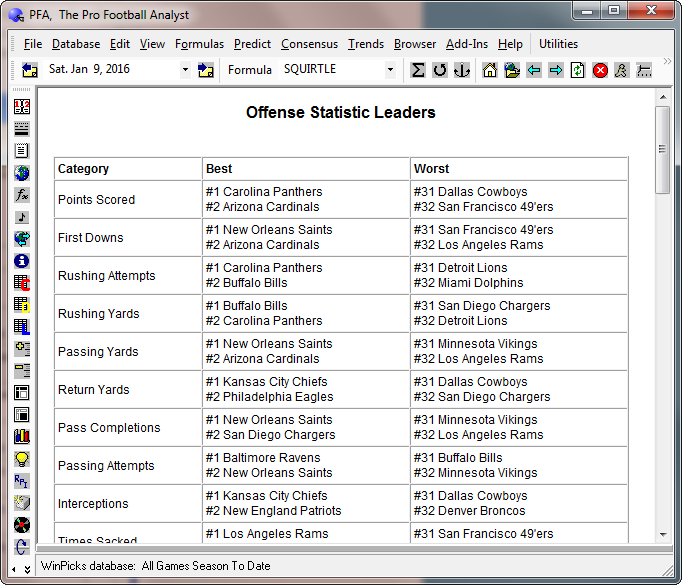Click the music note sidebar icon
Image resolution: width=682 pixels, height=585 pixels.
pyautogui.click(x=22, y=217)
